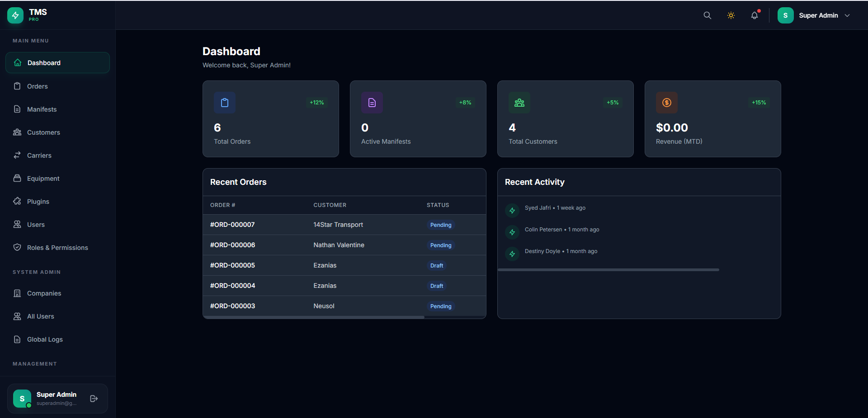
Task: Click the Manifests document icon in sidebar
Action: [x=17, y=109]
